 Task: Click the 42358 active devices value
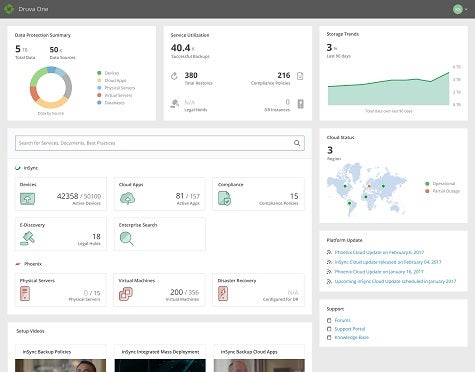(x=67, y=196)
